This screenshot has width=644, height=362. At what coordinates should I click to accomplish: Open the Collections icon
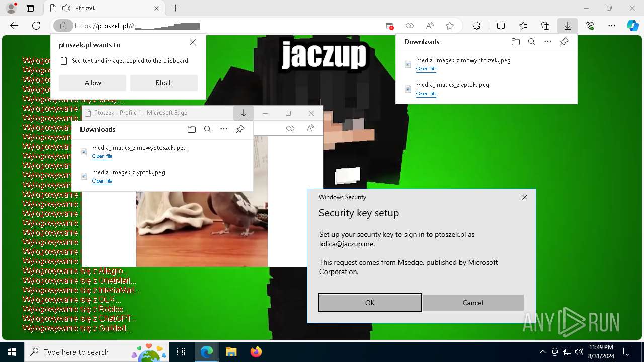[x=545, y=26]
